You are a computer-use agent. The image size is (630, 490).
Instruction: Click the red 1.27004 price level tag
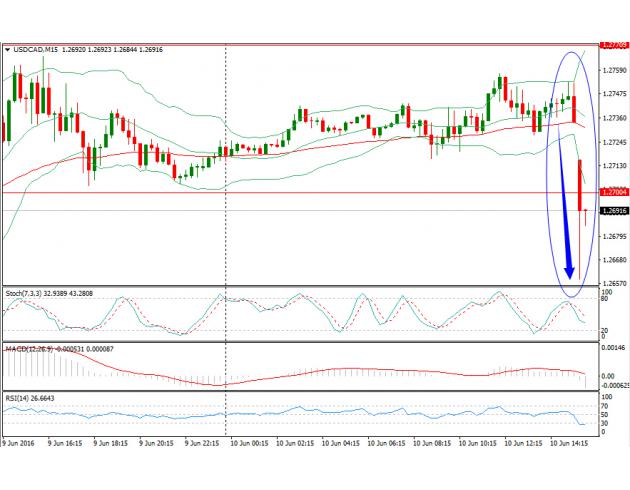pos(613,191)
